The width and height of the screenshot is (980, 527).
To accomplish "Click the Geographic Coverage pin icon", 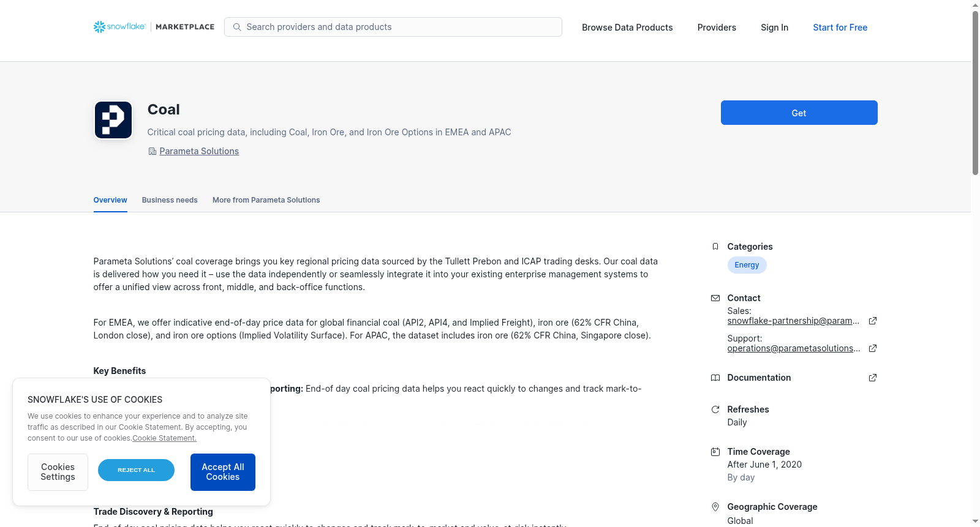I will 715,507.
